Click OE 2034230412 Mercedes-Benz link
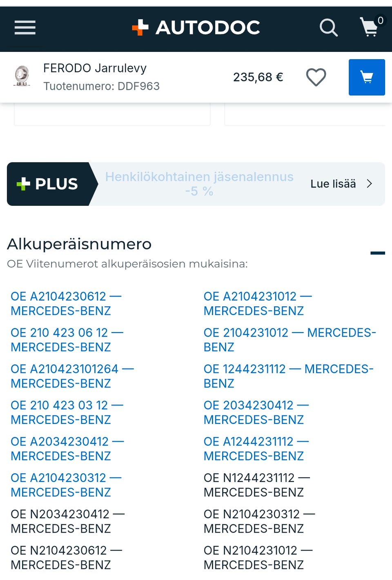The height and width of the screenshot is (580, 392). 256,412
